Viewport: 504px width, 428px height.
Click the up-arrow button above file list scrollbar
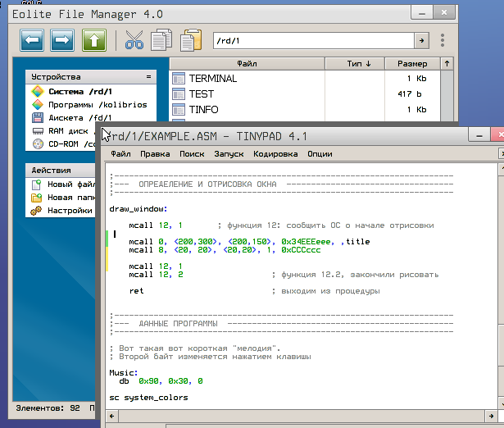point(447,63)
